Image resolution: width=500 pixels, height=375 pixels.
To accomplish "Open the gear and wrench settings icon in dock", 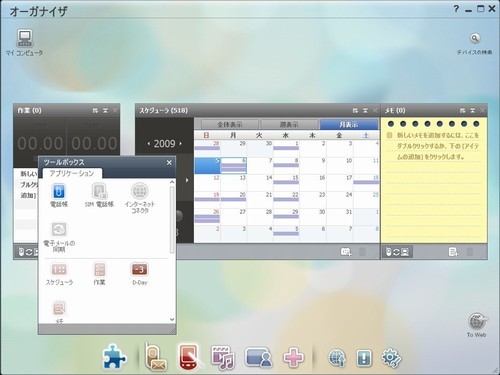I will pos(391,358).
